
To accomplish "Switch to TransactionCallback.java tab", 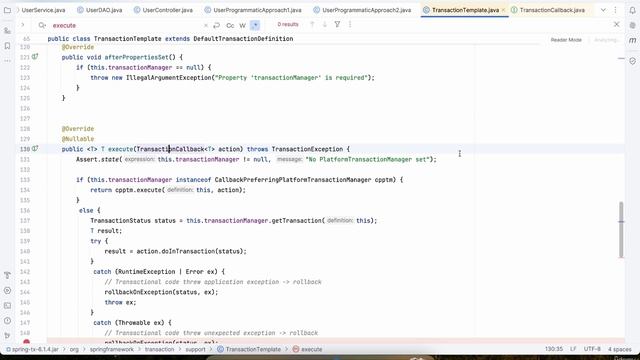I will (x=547, y=10).
